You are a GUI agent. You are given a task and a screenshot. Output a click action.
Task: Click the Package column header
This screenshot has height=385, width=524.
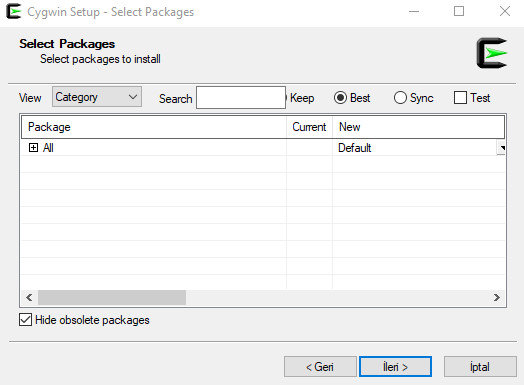154,127
